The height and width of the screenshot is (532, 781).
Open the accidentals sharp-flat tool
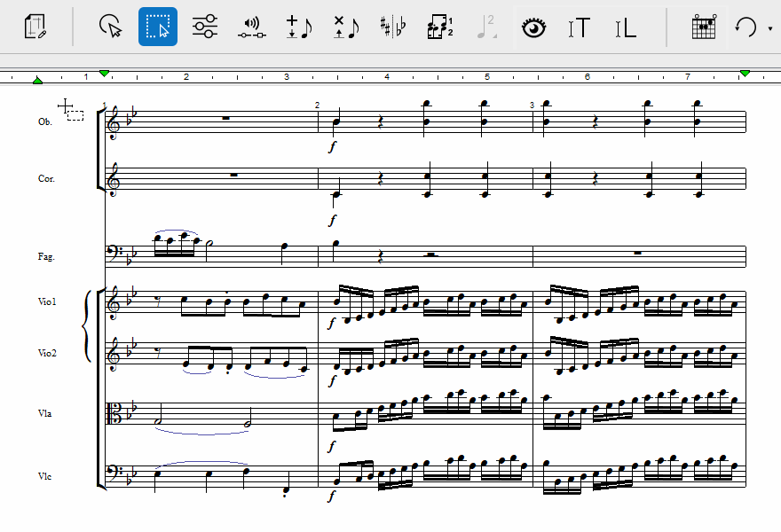391,27
